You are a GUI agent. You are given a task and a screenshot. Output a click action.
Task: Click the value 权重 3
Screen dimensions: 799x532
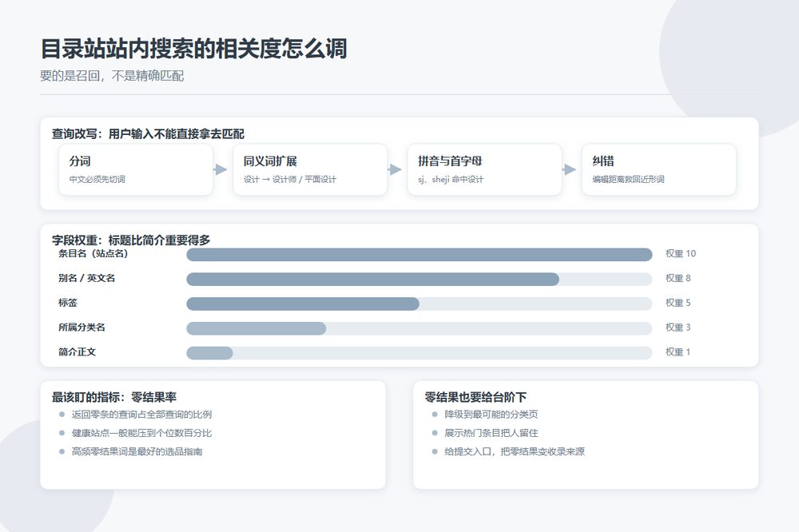coord(678,328)
